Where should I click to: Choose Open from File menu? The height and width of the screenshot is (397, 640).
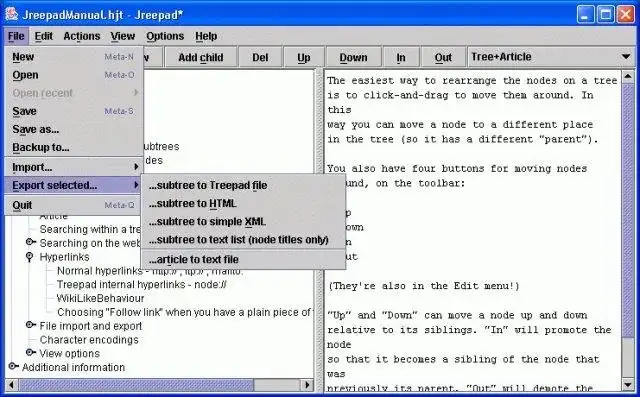[x=73, y=75]
